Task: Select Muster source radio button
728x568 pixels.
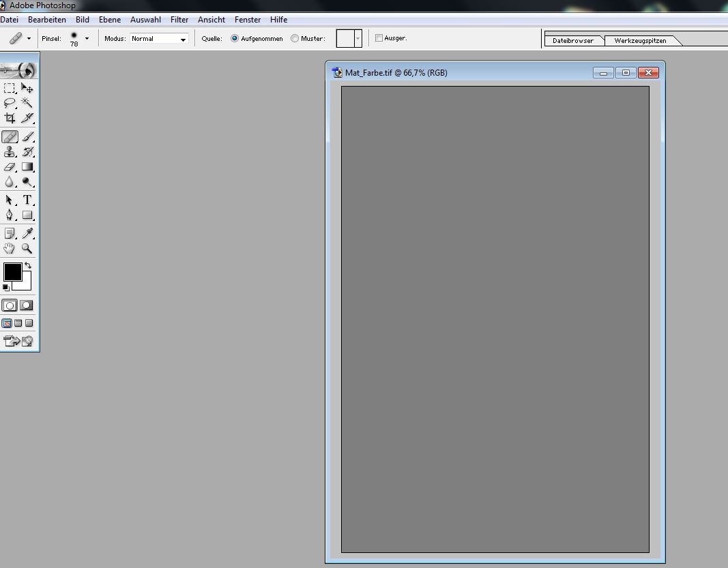Action: tap(295, 38)
